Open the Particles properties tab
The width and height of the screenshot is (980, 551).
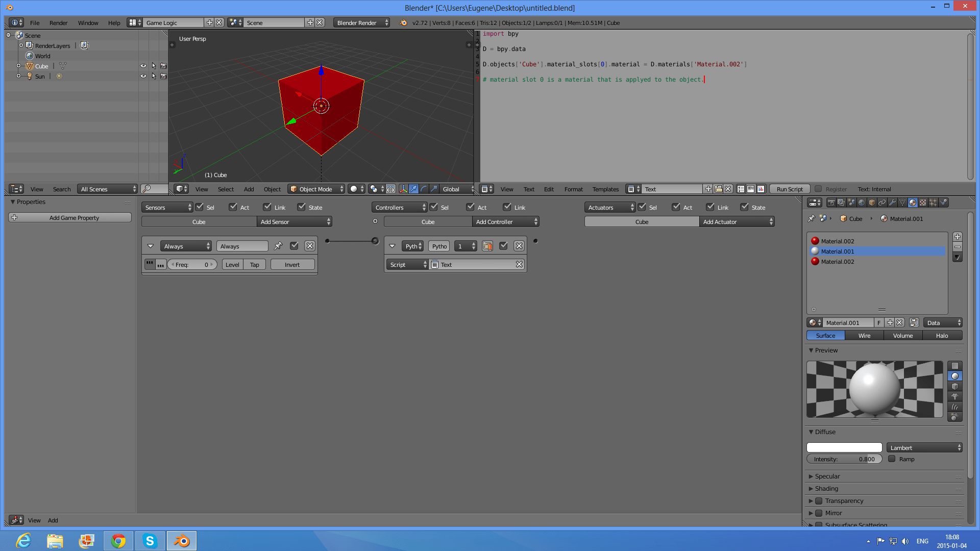(933, 203)
